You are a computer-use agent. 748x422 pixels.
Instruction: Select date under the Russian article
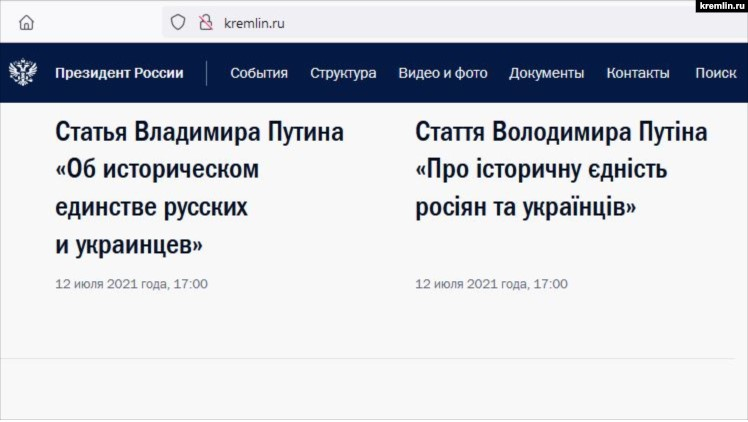pyautogui.click(x=131, y=284)
